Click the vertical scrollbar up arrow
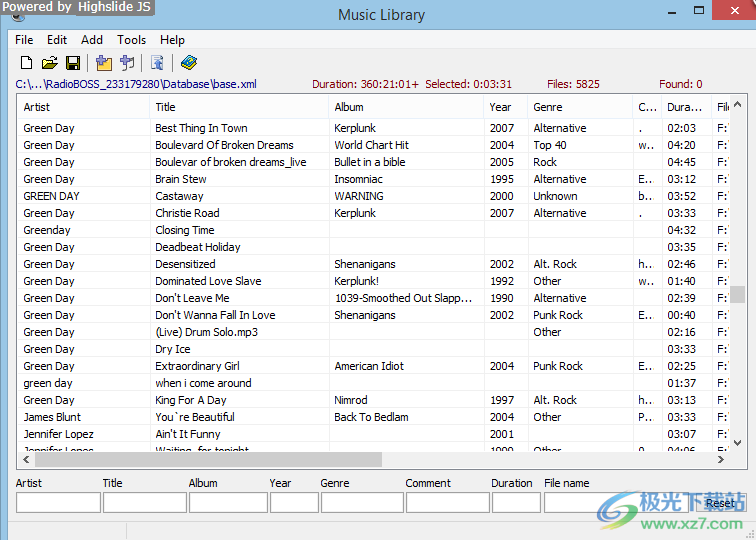 pos(737,105)
